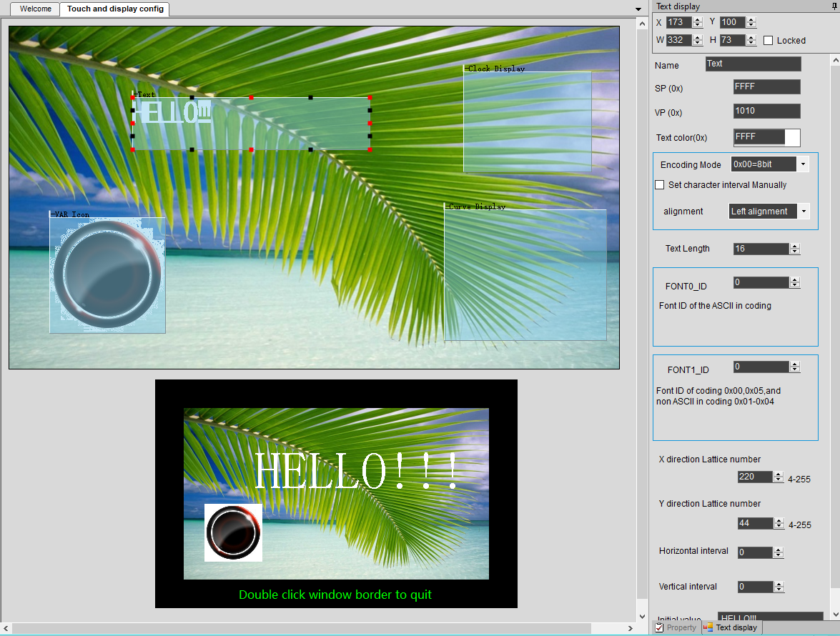Click the Y direction Lattice number field
The width and height of the screenshot is (840, 636).
point(756,523)
